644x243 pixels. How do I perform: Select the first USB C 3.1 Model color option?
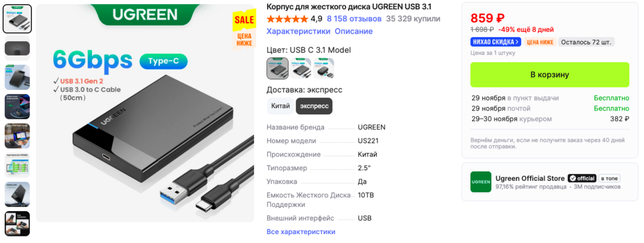pyautogui.click(x=278, y=68)
